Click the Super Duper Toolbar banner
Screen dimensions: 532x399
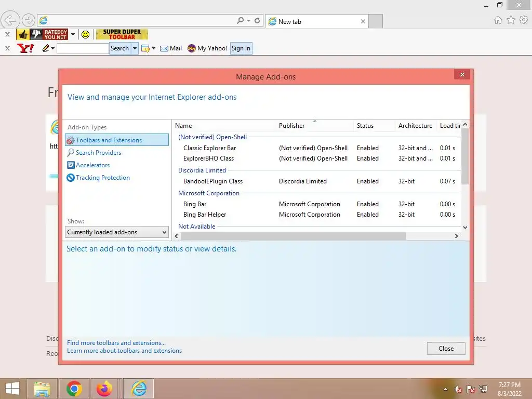click(122, 34)
